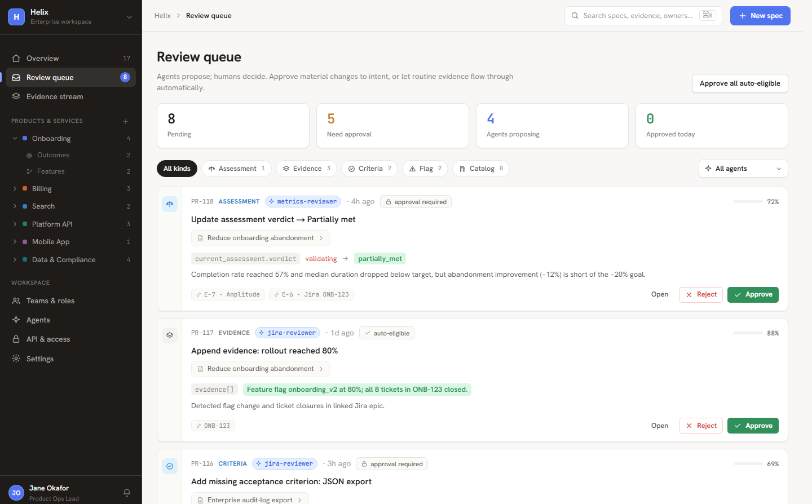This screenshot has height=504, width=812.
Task: Open E-7 Amplitude evidence link
Action: [x=228, y=294]
